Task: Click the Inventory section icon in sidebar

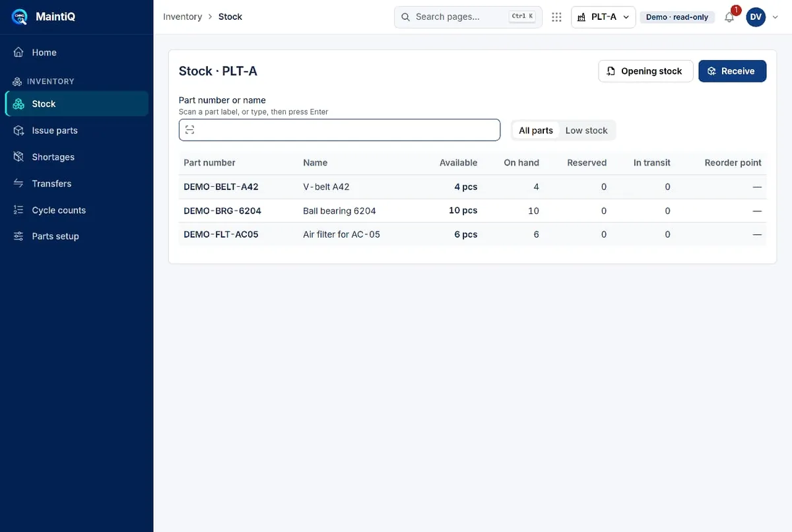Action: tap(18, 81)
